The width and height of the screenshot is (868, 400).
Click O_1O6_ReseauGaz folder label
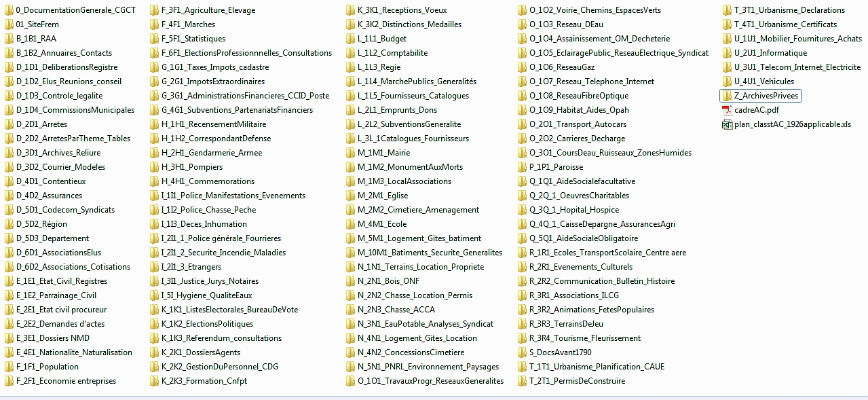click(561, 67)
